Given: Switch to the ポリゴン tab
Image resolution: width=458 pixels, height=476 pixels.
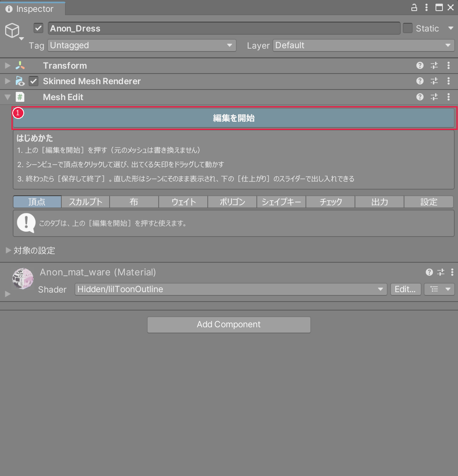Looking at the screenshot, I should point(232,202).
